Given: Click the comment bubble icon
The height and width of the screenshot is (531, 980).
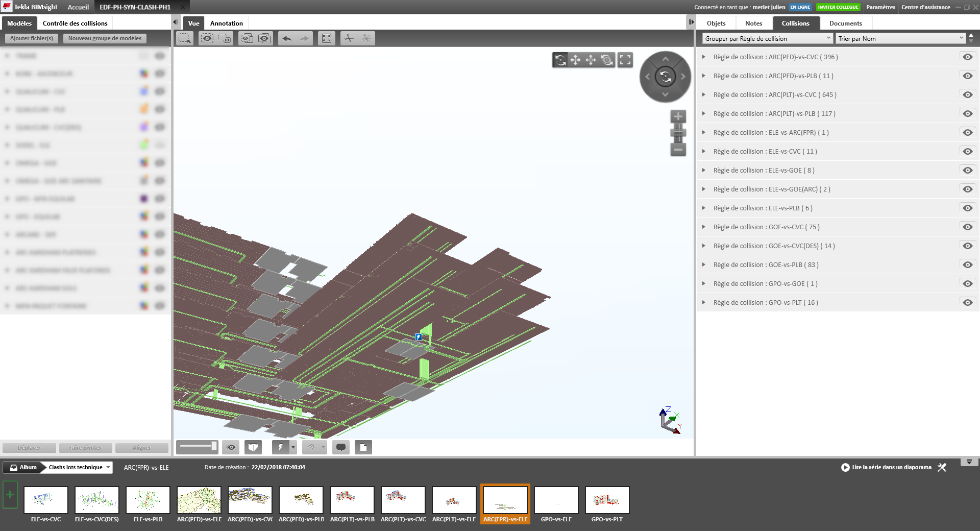Looking at the screenshot, I should [x=341, y=447].
